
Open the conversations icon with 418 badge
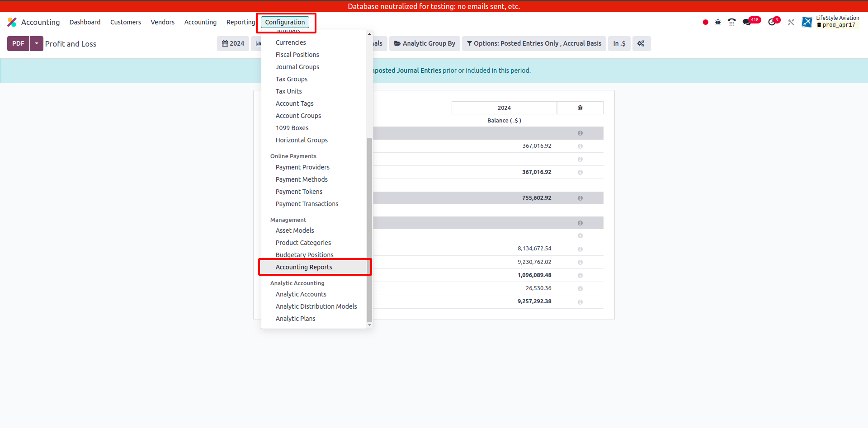tap(747, 22)
